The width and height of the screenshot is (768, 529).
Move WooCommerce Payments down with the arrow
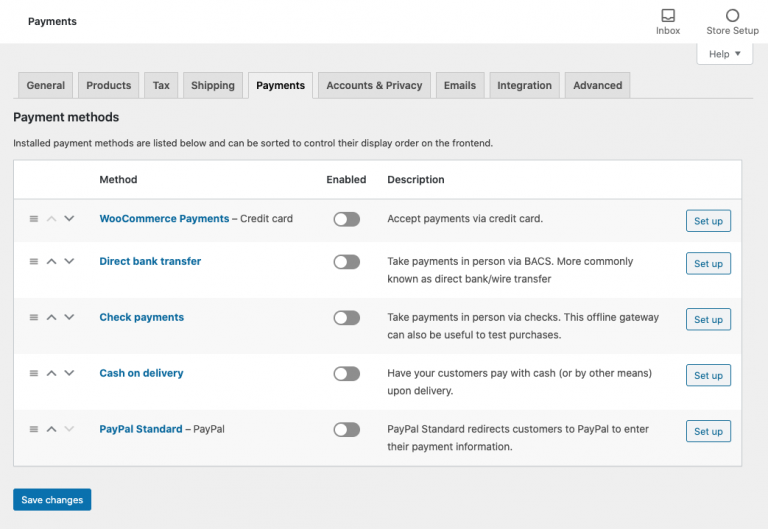(x=69, y=219)
